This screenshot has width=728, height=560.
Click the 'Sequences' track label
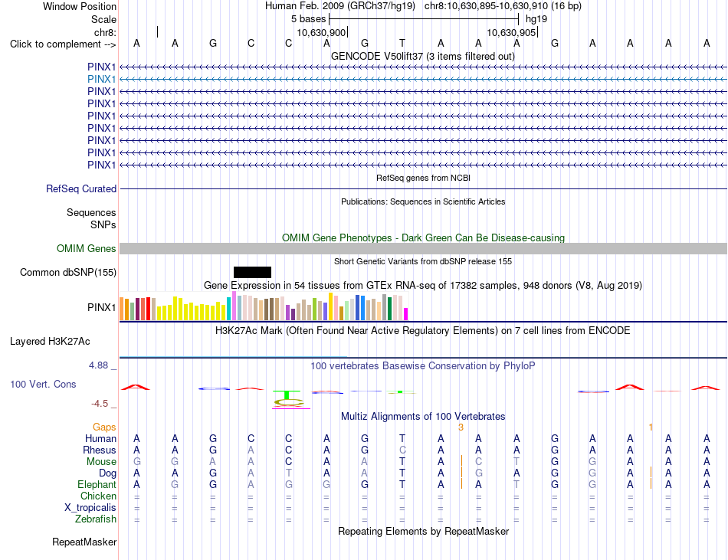coord(91,212)
